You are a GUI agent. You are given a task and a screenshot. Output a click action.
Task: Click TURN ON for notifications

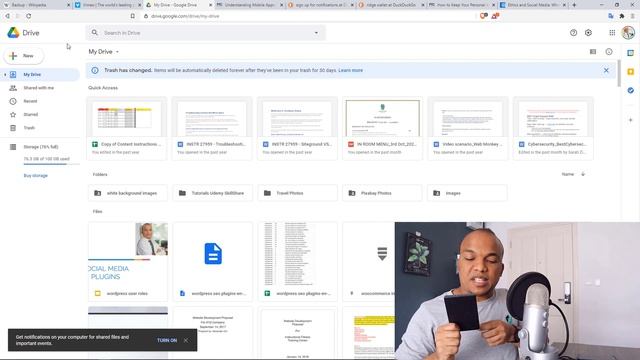[x=167, y=340]
